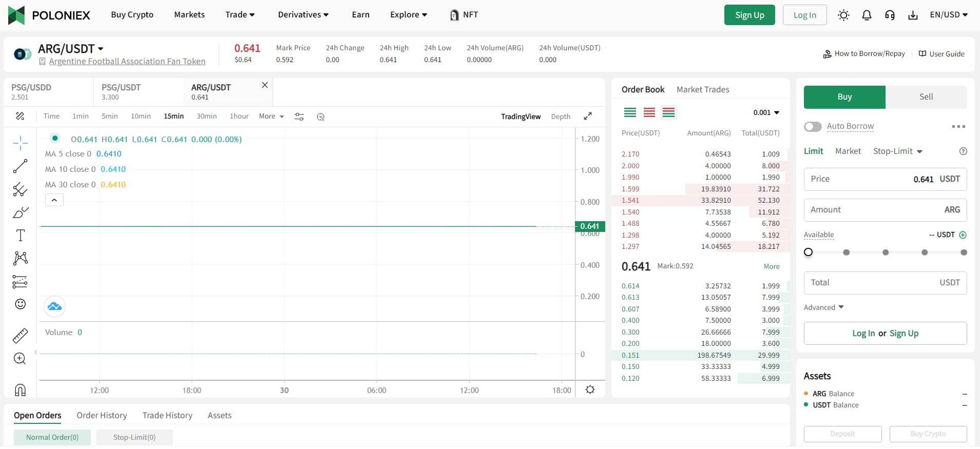Click the download app icon
Screen dimensions: 980x449
[x=913, y=15]
